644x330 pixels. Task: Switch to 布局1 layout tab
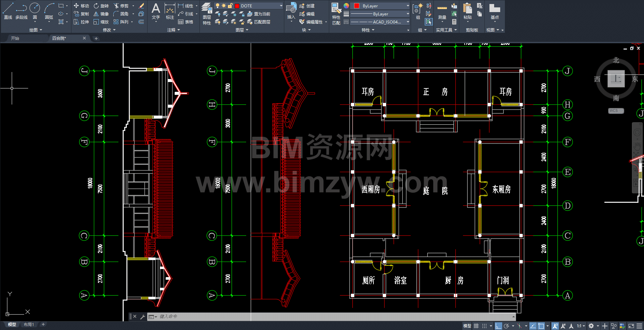pyautogui.click(x=28, y=324)
